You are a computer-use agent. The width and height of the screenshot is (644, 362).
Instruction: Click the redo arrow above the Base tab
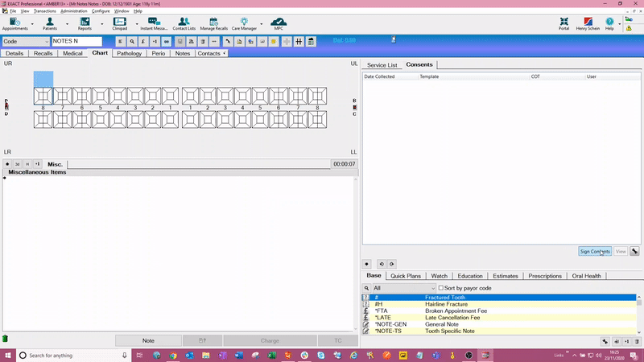point(392,264)
